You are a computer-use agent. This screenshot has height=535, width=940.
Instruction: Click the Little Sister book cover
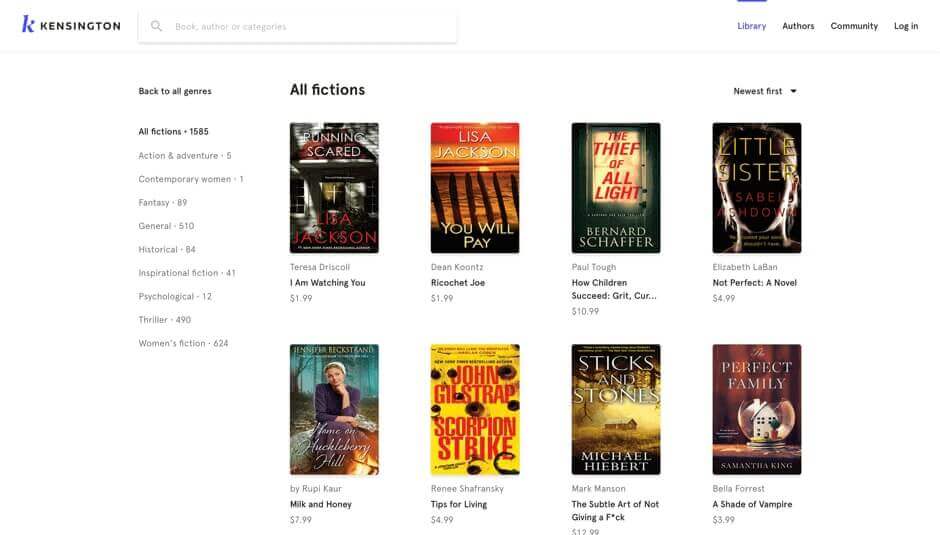tap(756, 188)
